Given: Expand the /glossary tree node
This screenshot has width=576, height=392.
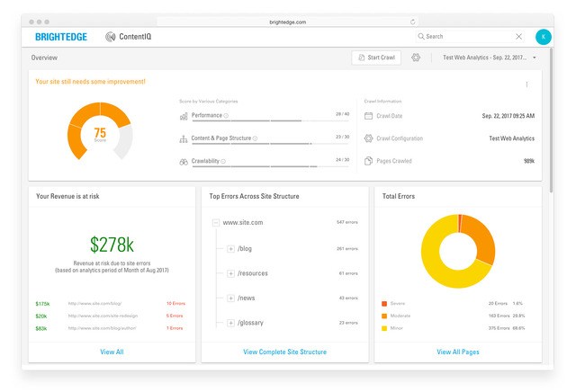Looking at the screenshot, I should pos(230,323).
